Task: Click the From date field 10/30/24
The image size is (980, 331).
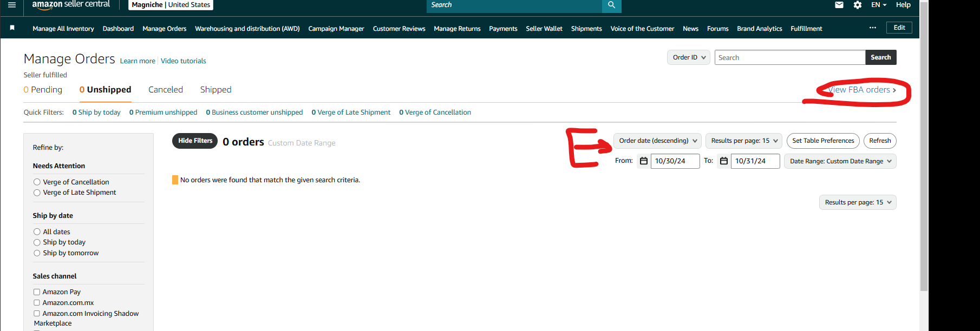Action: tap(675, 161)
